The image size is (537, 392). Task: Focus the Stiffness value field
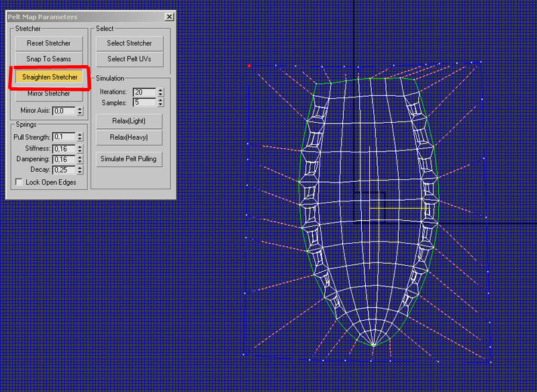click(64, 148)
